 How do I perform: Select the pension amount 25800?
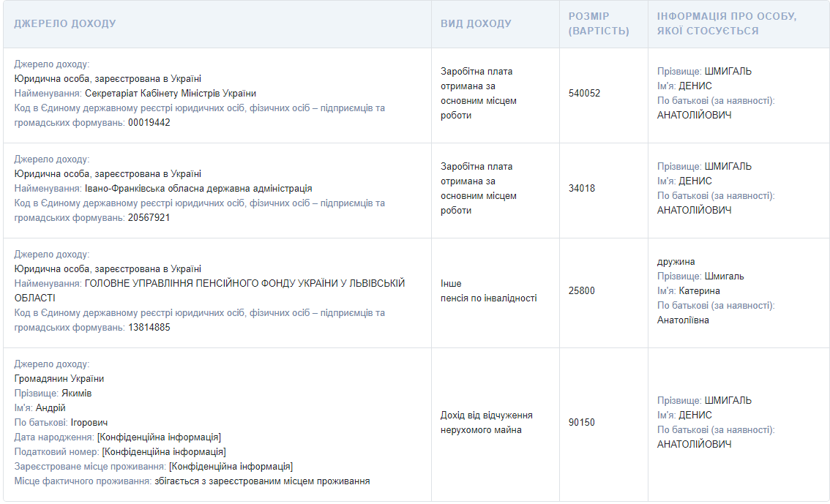coord(582,290)
